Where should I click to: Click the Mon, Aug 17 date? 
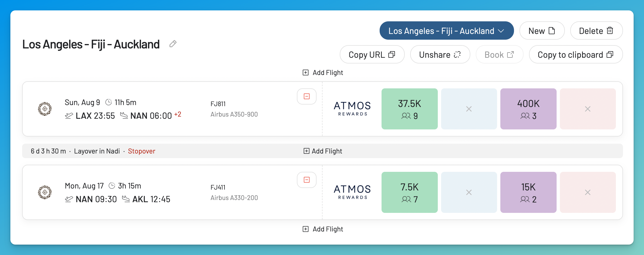tap(84, 186)
